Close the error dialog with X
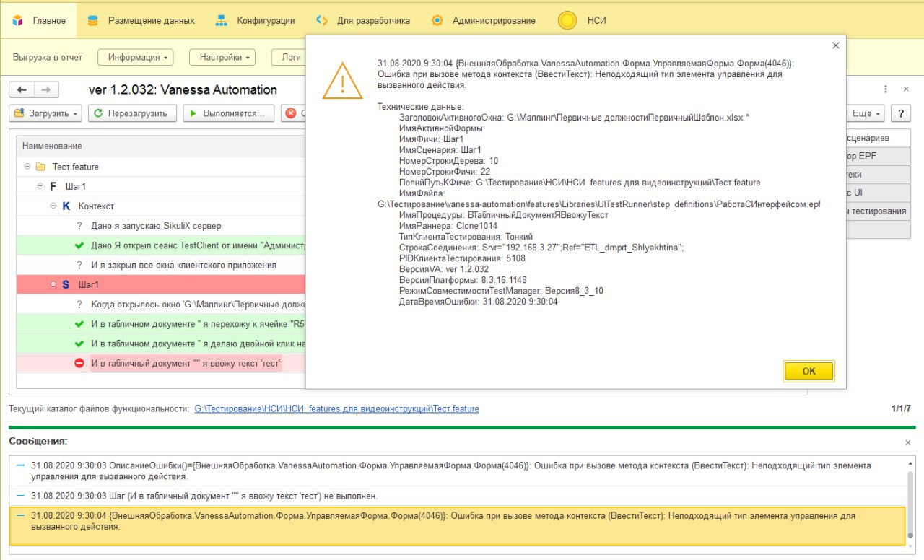 [836, 45]
